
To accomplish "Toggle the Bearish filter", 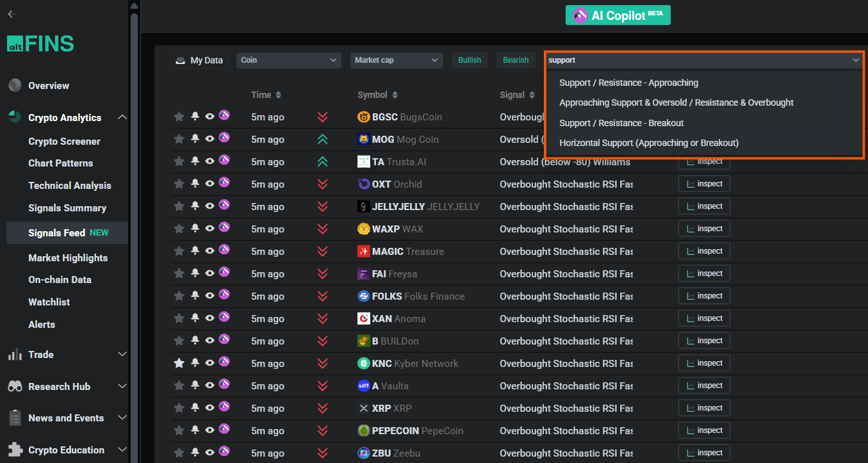I will (x=516, y=60).
